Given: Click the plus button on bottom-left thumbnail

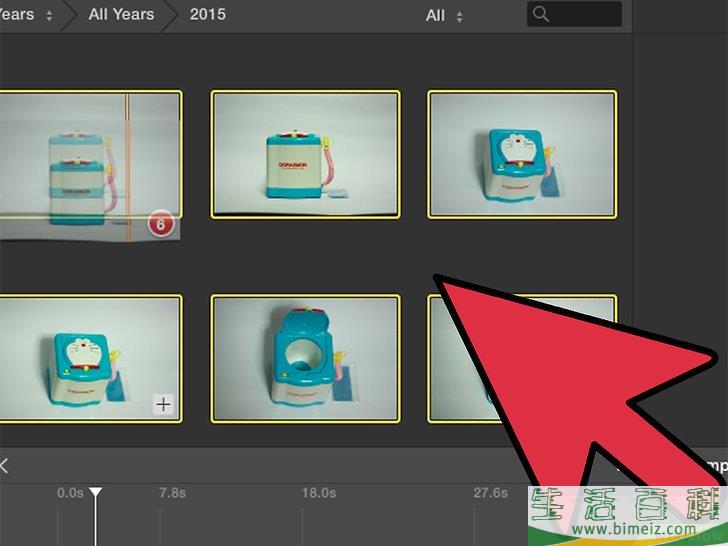Looking at the screenshot, I should click(x=163, y=404).
